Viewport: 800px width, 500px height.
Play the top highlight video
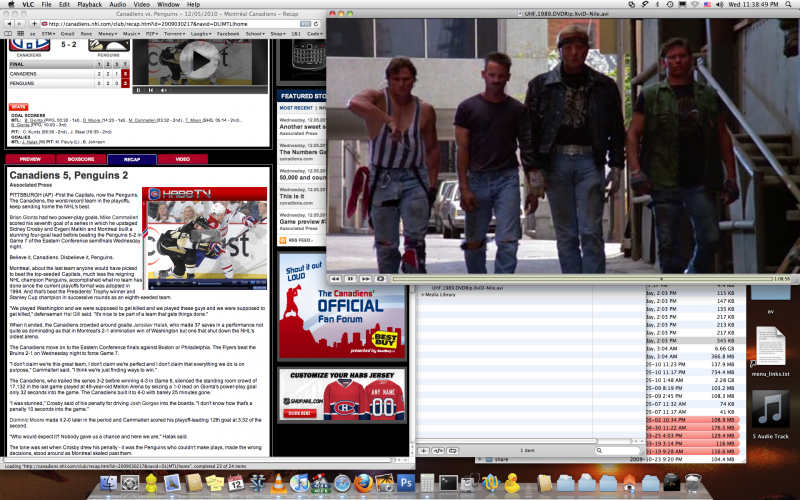coord(199,61)
